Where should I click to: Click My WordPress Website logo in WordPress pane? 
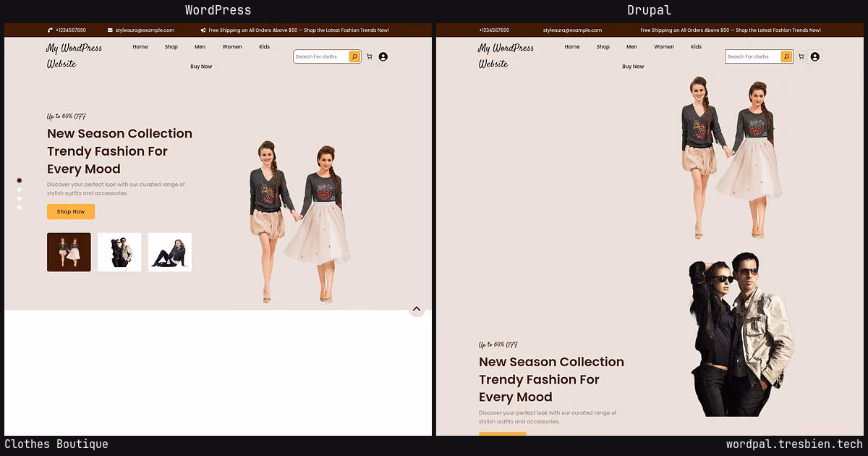[x=74, y=56]
